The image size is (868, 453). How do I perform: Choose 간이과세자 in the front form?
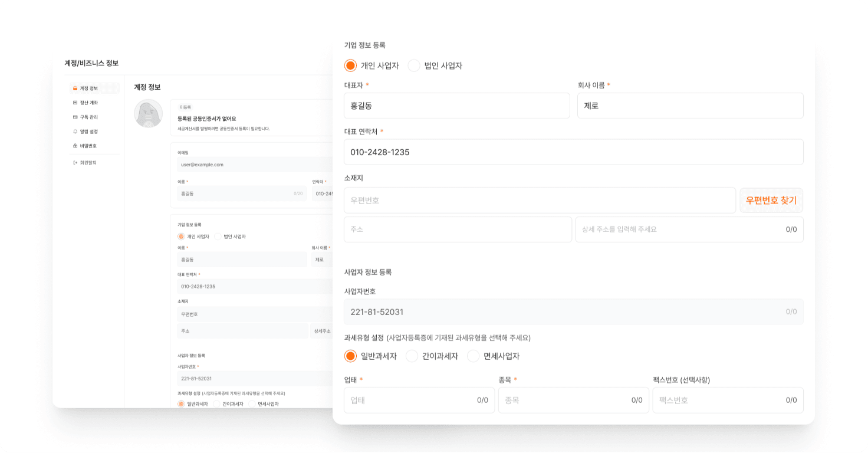[412, 356]
